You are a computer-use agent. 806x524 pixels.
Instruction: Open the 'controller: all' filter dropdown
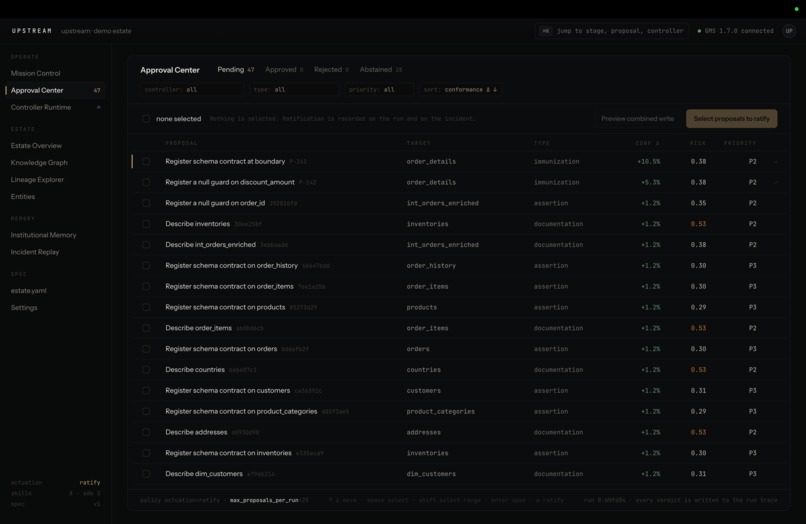coord(191,89)
